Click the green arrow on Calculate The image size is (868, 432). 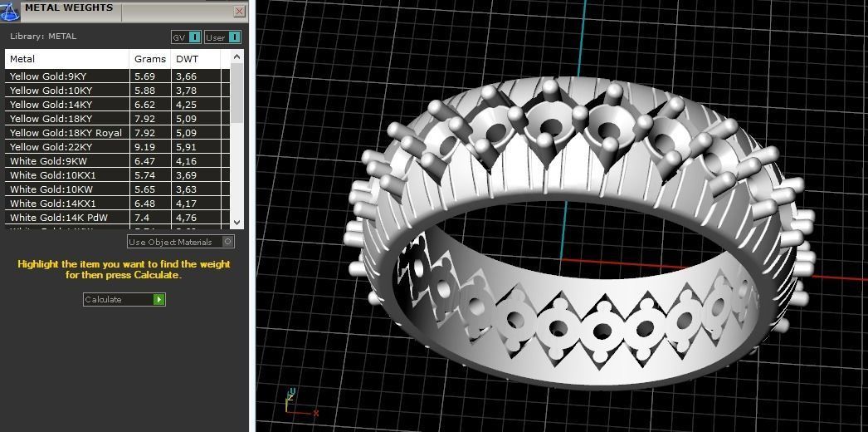tap(158, 299)
